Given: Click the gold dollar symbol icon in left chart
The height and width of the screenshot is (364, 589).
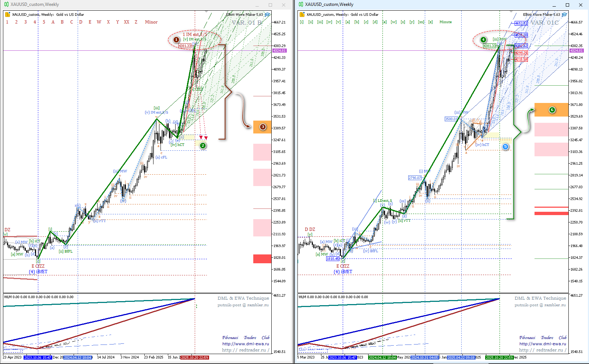Looking at the screenshot, I should point(8,15).
